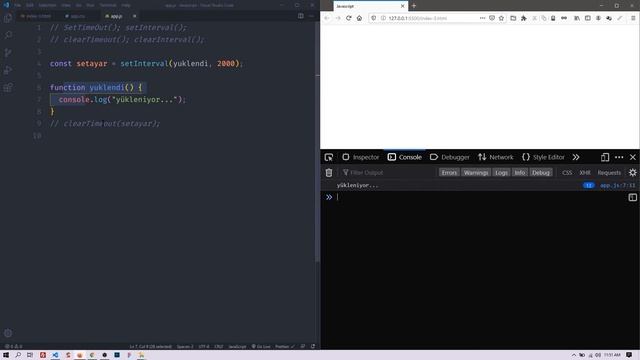This screenshot has height=360, width=640.
Task: Close the DevTools panel
Action: tap(633, 157)
